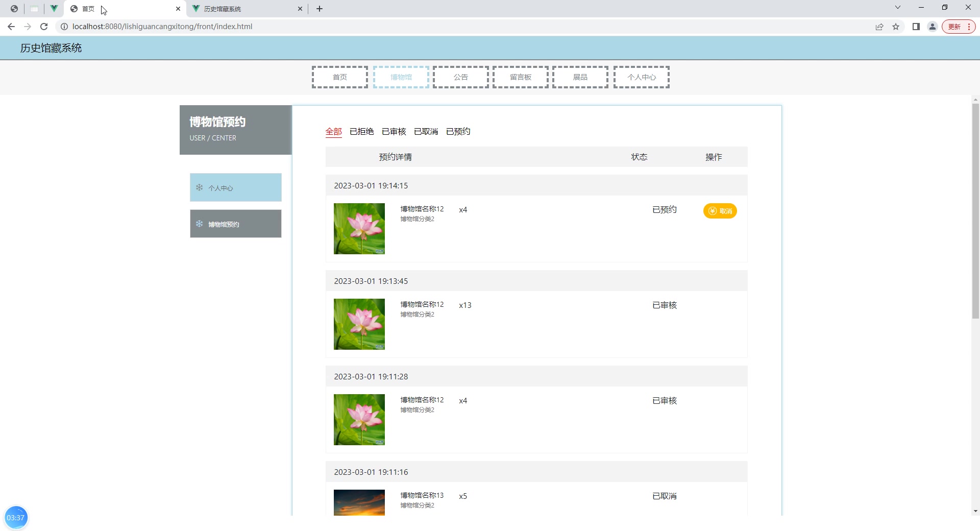Click the pinned green V tab
Viewport: 980px width, 531px height.
pyautogui.click(x=54, y=8)
